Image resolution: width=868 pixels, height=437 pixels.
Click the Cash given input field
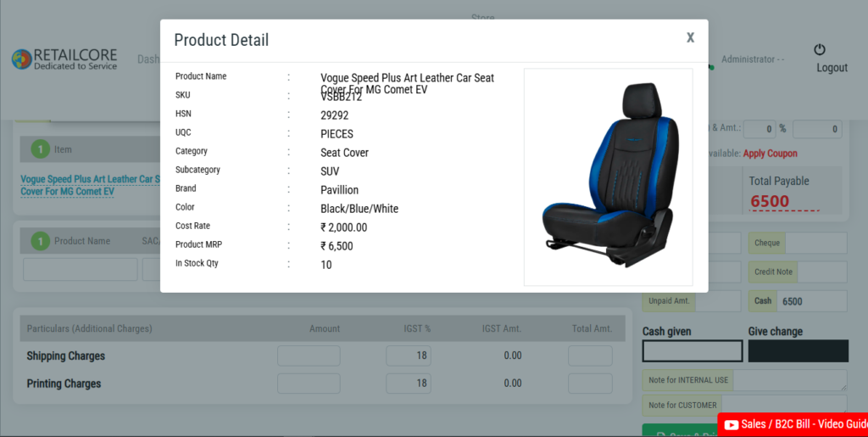pos(693,351)
